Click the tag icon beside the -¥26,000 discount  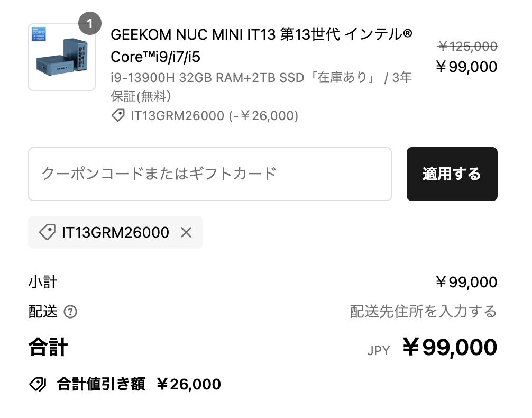click(x=118, y=115)
